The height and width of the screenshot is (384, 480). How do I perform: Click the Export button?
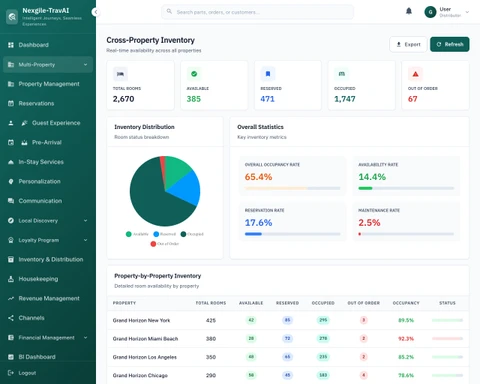point(408,44)
